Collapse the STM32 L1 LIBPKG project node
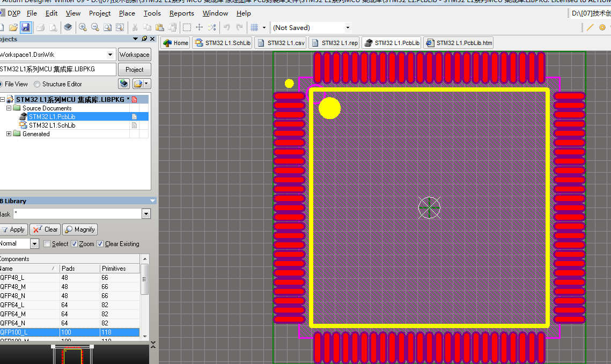 click(x=2, y=100)
